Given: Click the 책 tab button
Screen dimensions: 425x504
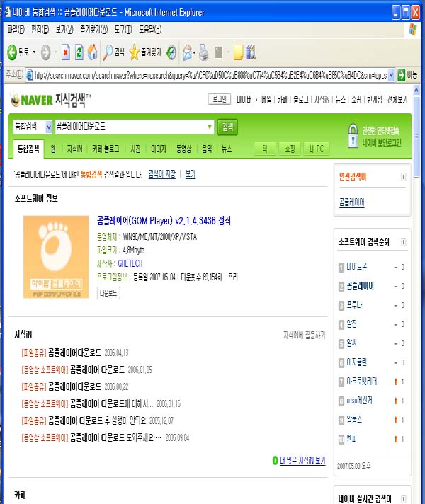Looking at the screenshot, I should [264, 149].
